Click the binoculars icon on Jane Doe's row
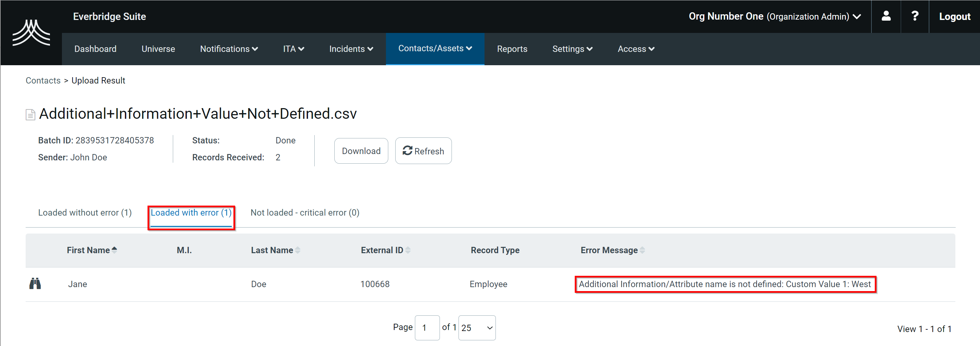Viewport: 980px width, 346px height. tap(36, 284)
